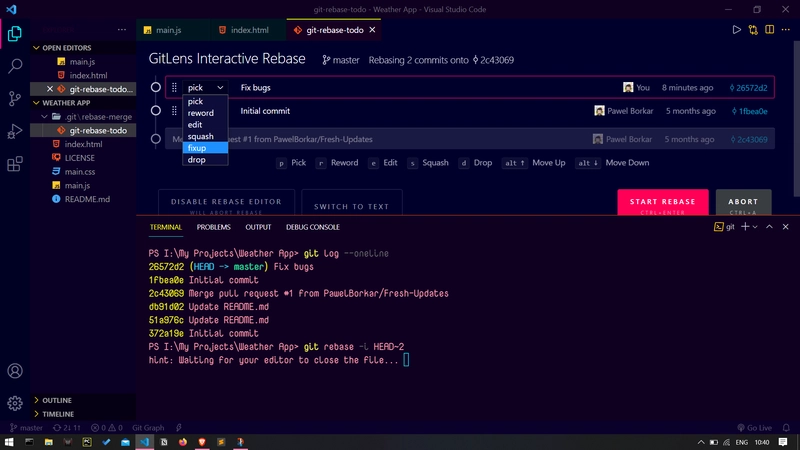
Task: Open the Windows Start menu
Action: tap(9, 442)
